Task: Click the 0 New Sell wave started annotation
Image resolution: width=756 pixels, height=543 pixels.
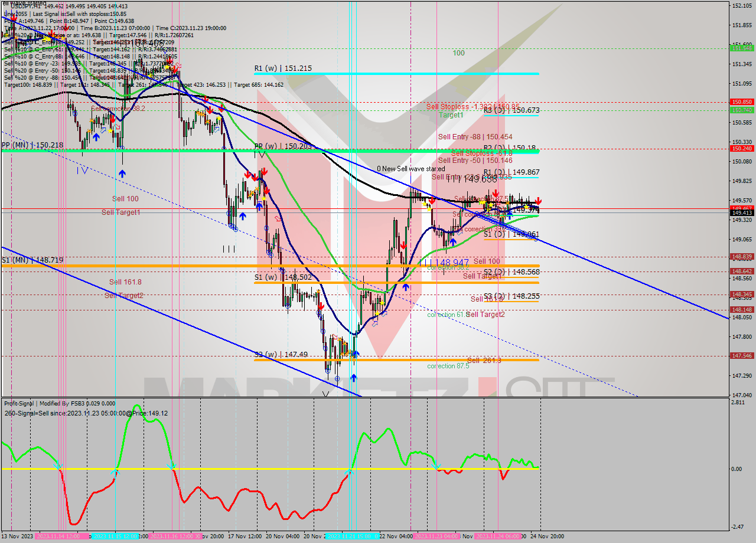Action: (412, 168)
